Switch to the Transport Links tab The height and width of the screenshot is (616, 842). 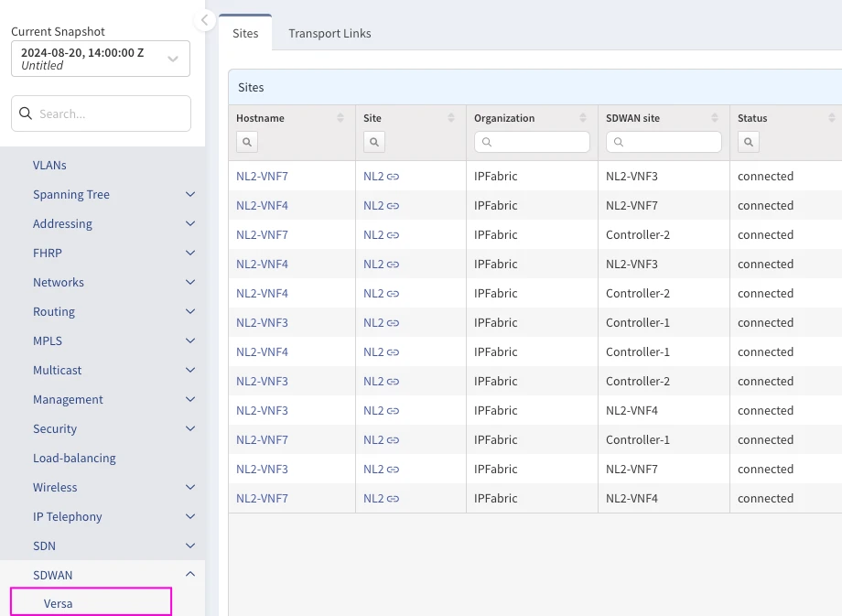point(329,34)
